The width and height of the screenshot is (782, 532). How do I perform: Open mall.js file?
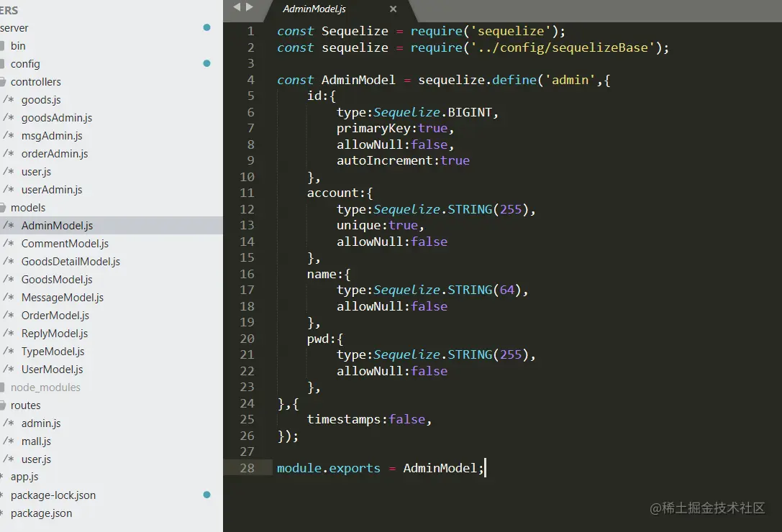[36, 441]
